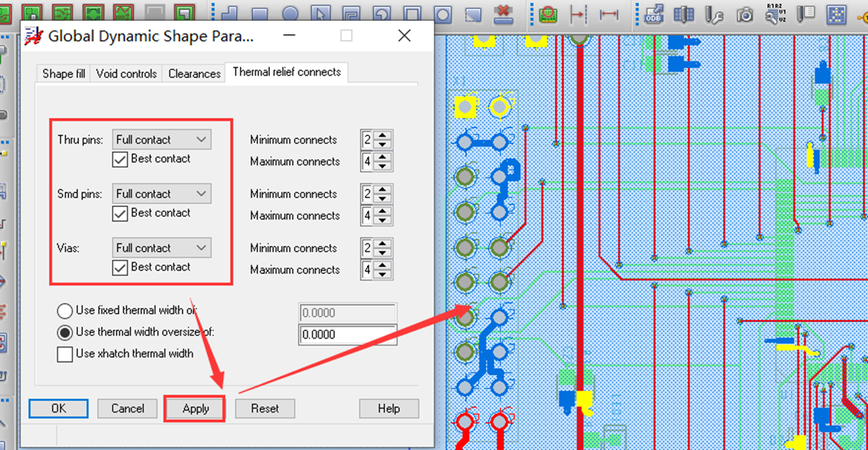Open the ODB export tool
The height and width of the screenshot is (450, 868).
(654, 14)
